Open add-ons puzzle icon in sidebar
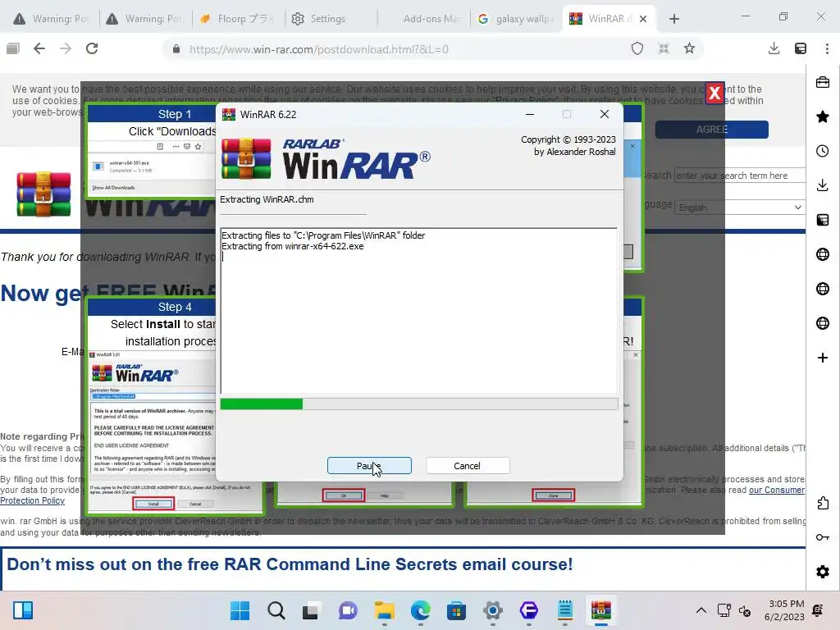 823,503
